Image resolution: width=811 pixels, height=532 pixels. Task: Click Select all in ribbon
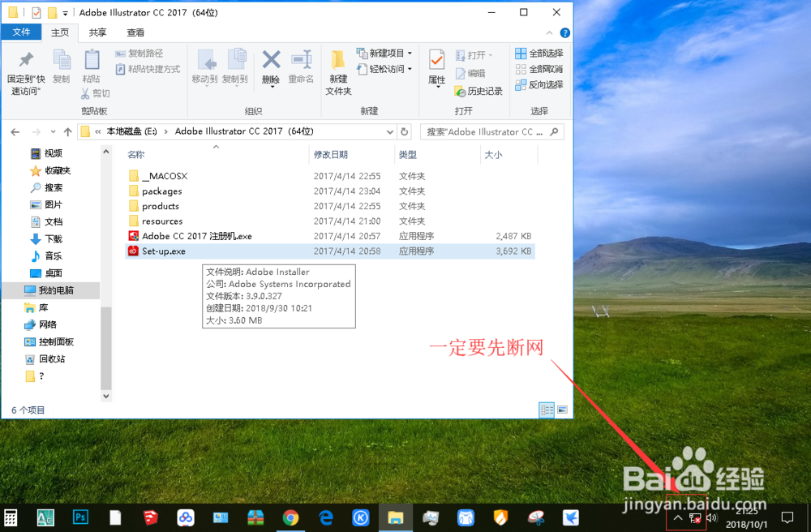[539, 54]
